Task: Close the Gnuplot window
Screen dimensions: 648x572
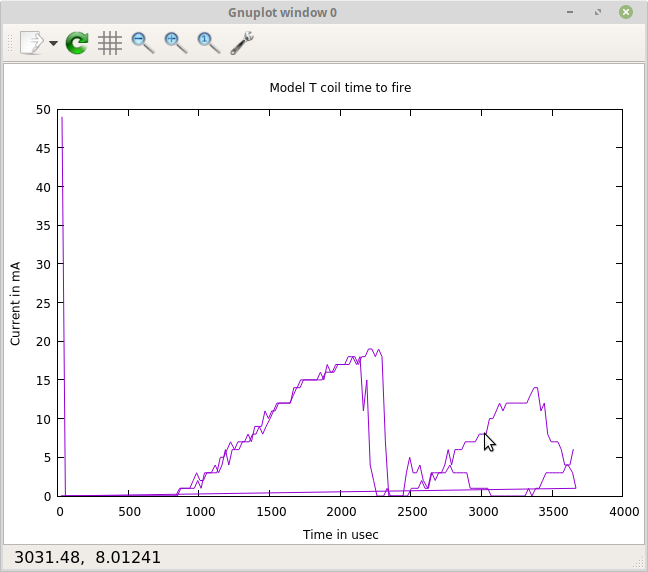Action: click(625, 12)
